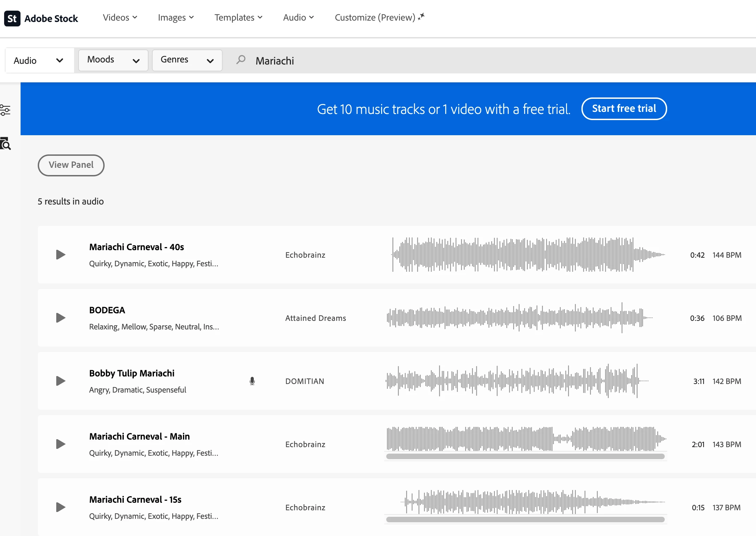Click artist Echobrainz on Mariachi Carneval - Main
Screen dimensions: 756x536
[x=305, y=444]
